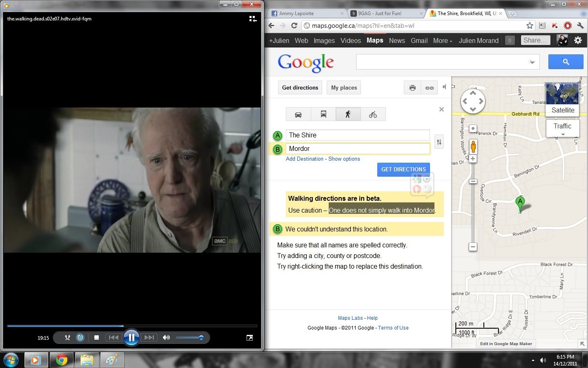Viewport: 588px width, 368px height.
Task: Switch map to Satellite view
Action: [563, 100]
